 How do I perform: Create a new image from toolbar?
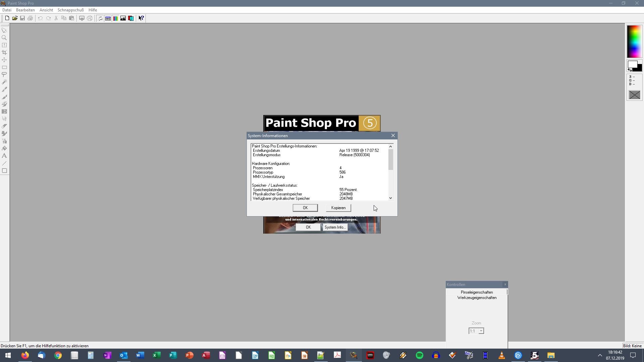point(7,18)
